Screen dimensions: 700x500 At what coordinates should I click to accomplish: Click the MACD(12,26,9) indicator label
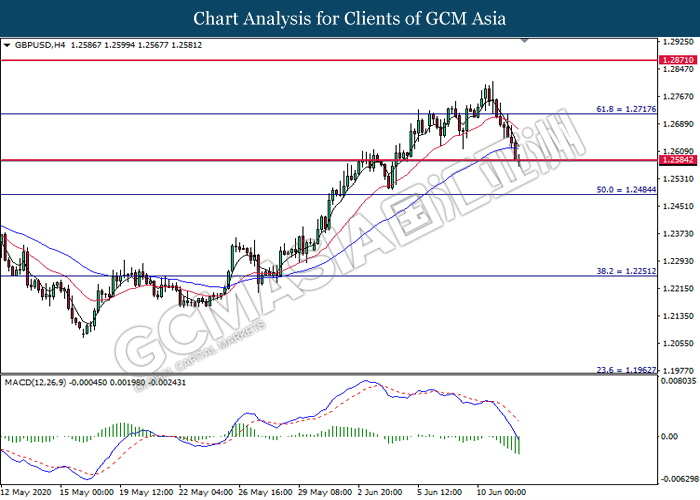[36, 383]
